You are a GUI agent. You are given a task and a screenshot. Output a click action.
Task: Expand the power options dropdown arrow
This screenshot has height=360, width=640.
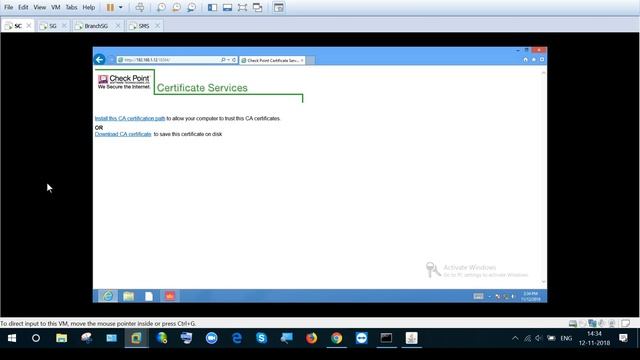pos(120,7)
